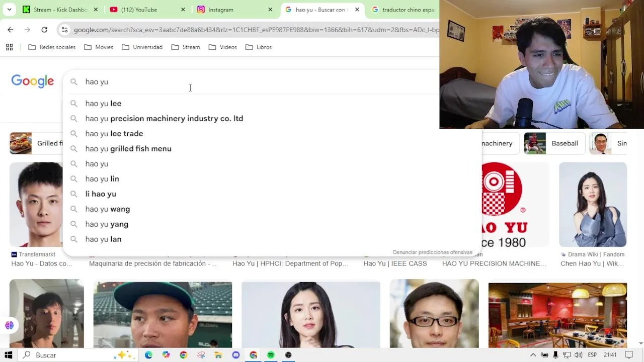644x362 pixels.
Task: Open the Movies bookmark folder
Action: [99, 47]
